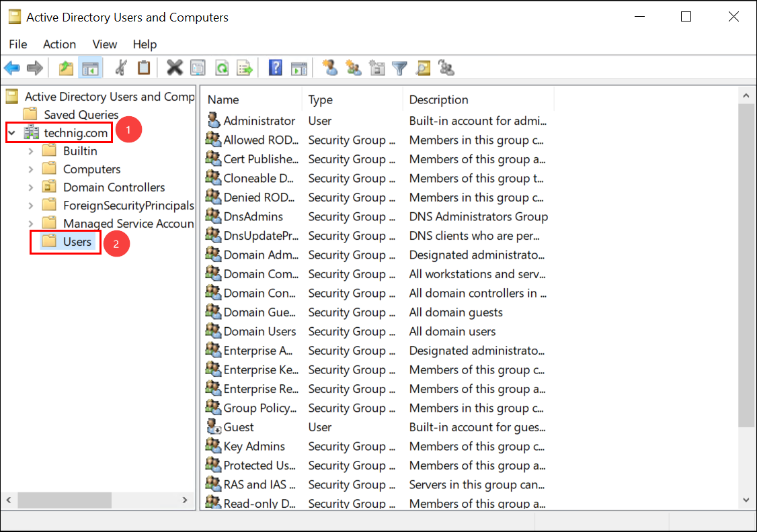Open Help via the question mark icon
Screen dimensions: 757x532
275,68
